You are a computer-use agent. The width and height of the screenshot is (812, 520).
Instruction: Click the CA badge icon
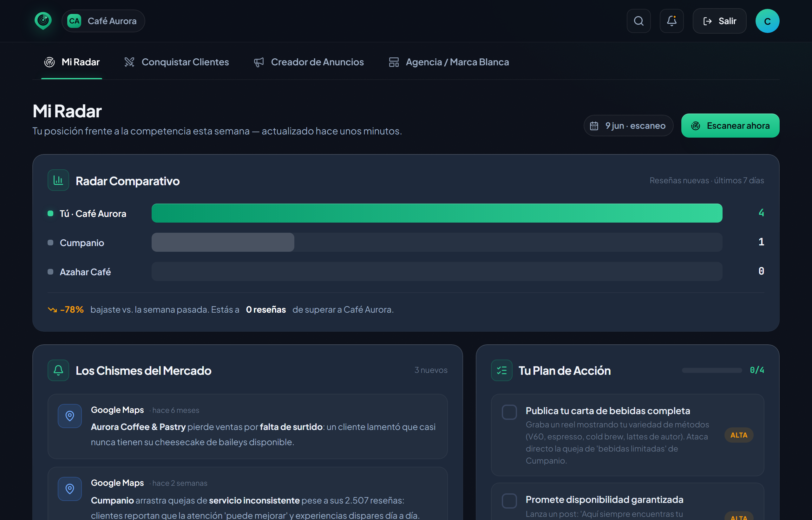pyautogui.click(x=74, y=21)
